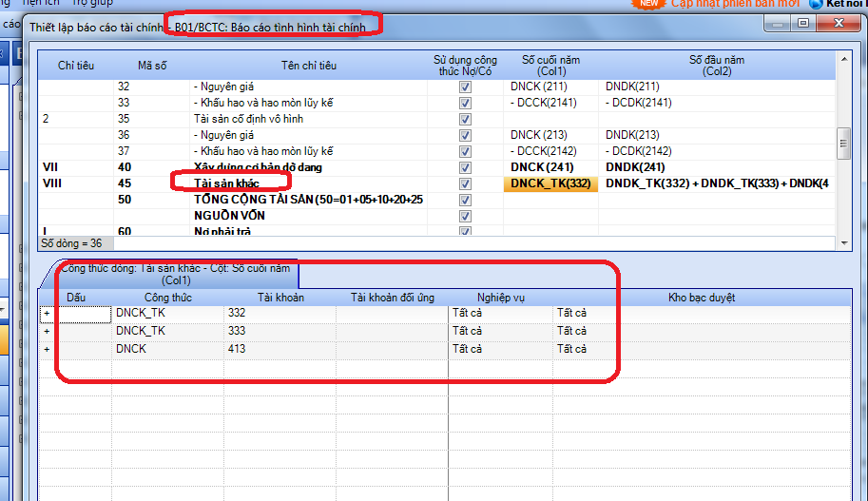Select DNCK_TK formula cell for account 332
This screenshot has width=868, height=501.
click(x=167, y=314)
